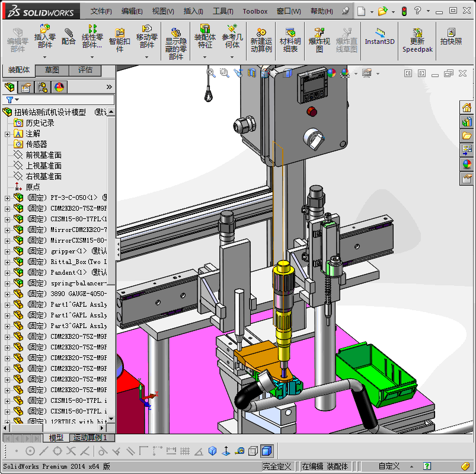476x474 pixels.
Task: Click the Zoom to Area icon
Action: pyautogui.click(x=224, y=72)
